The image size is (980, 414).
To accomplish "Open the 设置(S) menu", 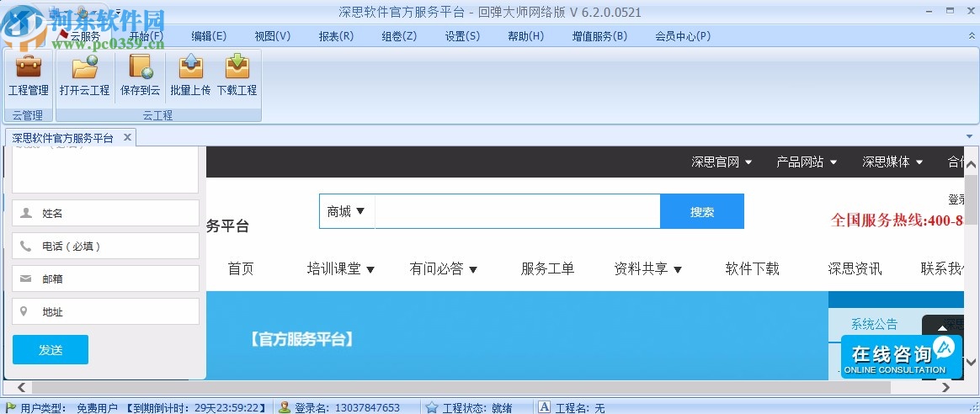I will [462, 36].
